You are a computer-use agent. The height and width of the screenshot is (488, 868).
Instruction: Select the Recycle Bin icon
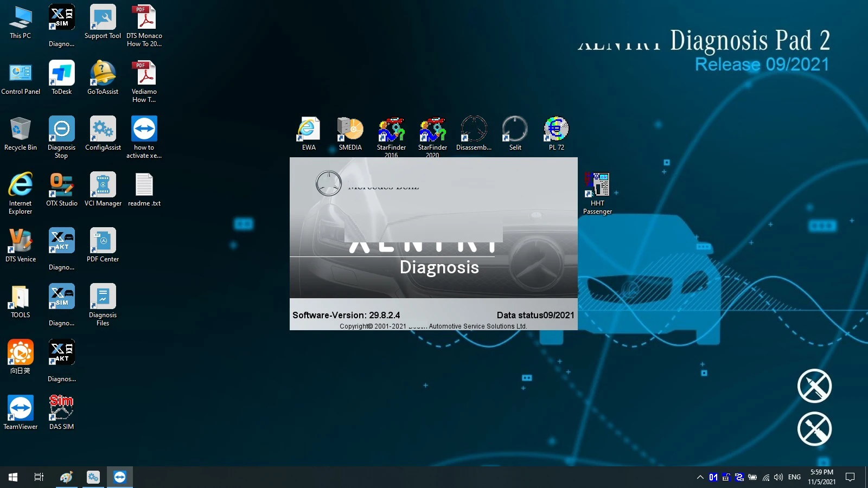[x=21, y=134]
